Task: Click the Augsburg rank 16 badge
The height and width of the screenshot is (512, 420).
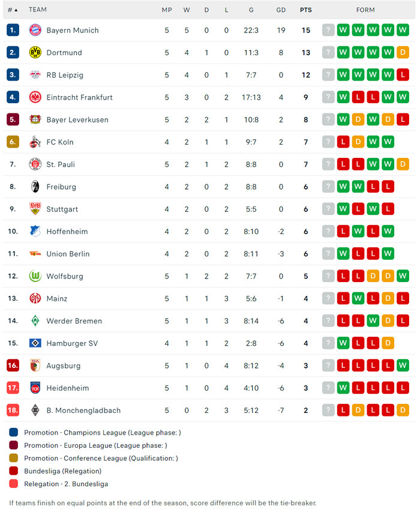Action: [13, 366]
